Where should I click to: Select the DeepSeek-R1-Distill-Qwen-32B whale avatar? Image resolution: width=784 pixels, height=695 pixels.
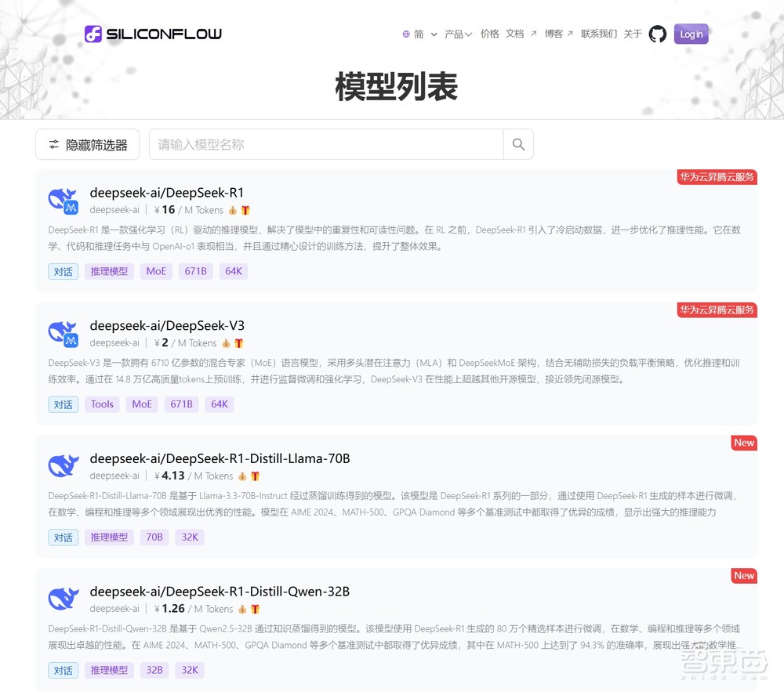[x=63, y=598]
